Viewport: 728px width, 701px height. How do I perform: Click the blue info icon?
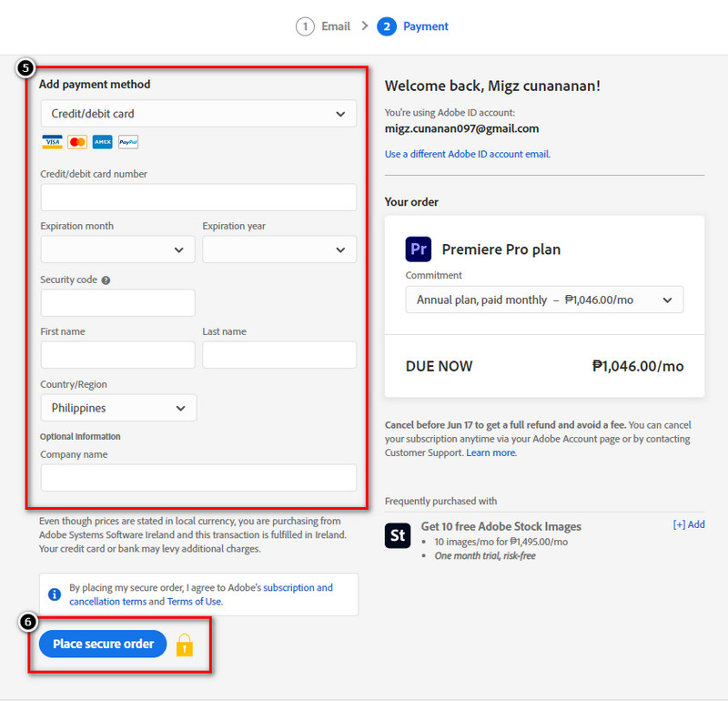[55, 594]
